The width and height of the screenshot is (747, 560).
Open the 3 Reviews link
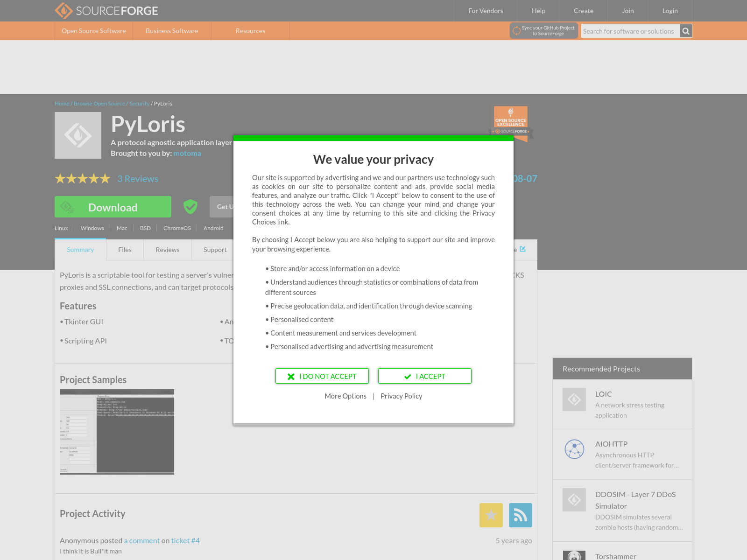[138, 179]
